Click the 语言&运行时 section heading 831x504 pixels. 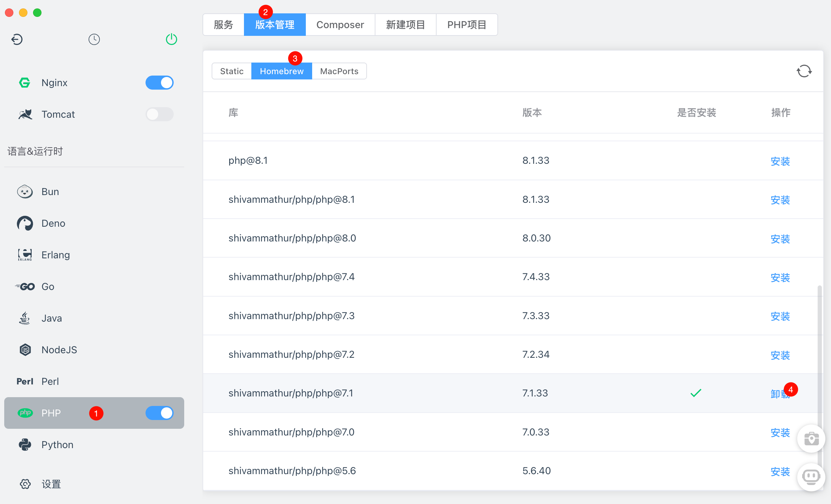[35, 151]
